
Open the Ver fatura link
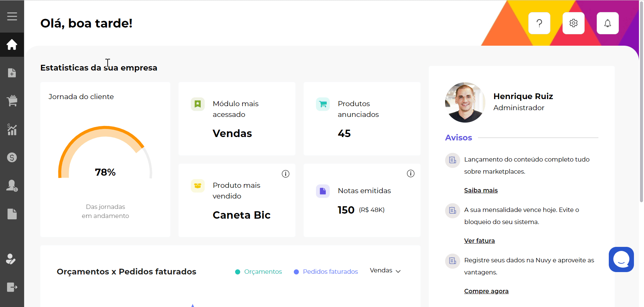pyautogui.click(x=479, y=241)
